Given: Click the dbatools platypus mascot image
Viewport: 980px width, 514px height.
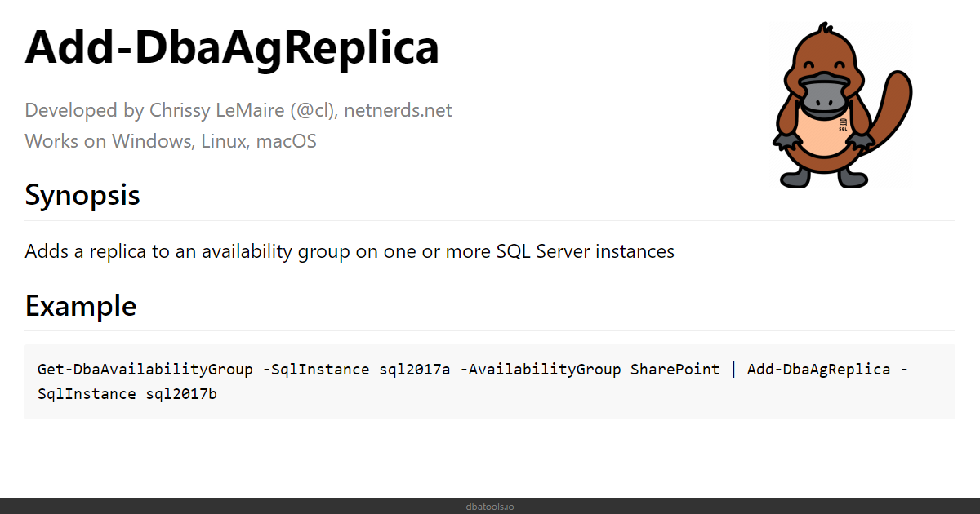Looking at the screenshot, I should pos(842,106).
